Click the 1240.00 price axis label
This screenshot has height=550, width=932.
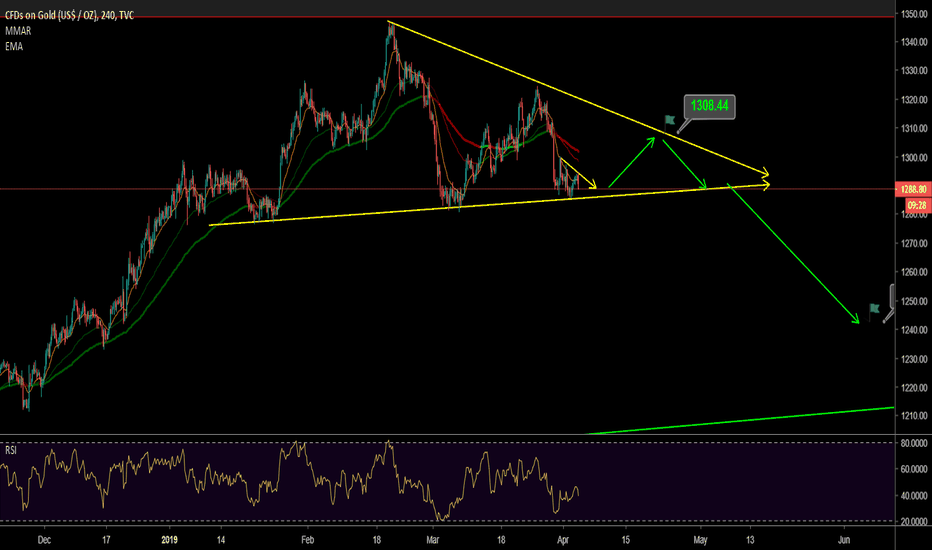coord(914,330)
